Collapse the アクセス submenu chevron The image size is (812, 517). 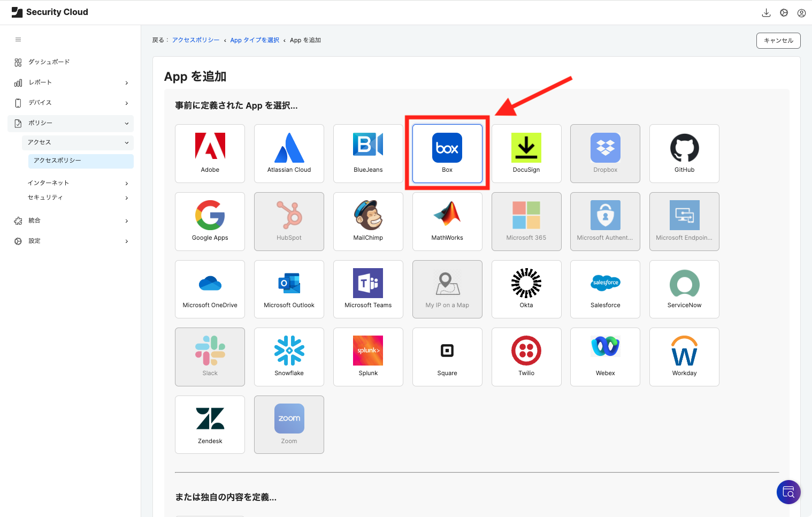(127, 143)
